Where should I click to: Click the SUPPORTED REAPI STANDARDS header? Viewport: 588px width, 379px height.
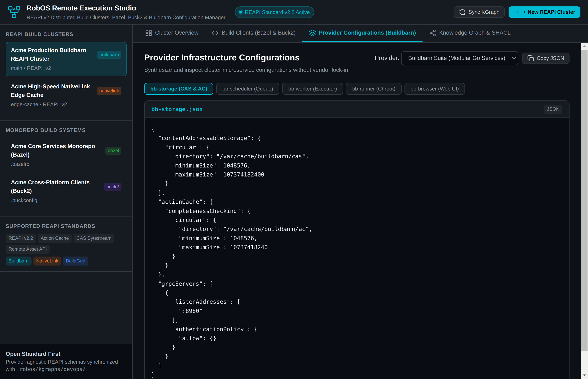click(x=50, y=226)
